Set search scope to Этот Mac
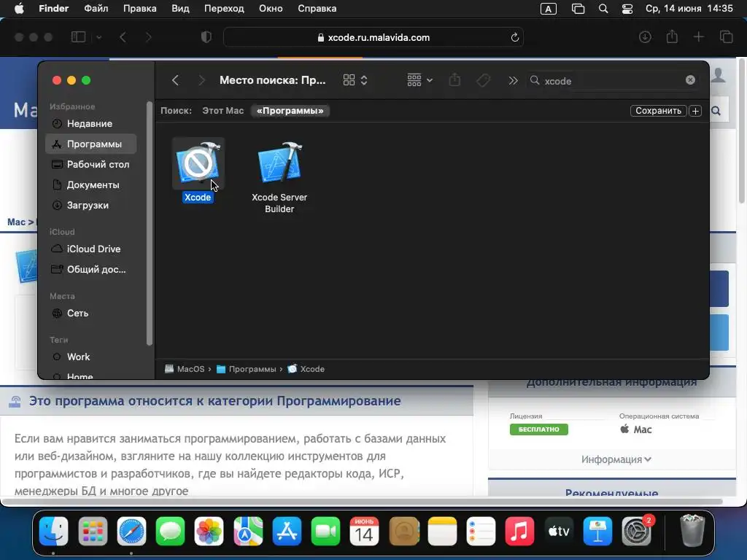The height and width of the screenshot is (560, 747). [222, 111]
